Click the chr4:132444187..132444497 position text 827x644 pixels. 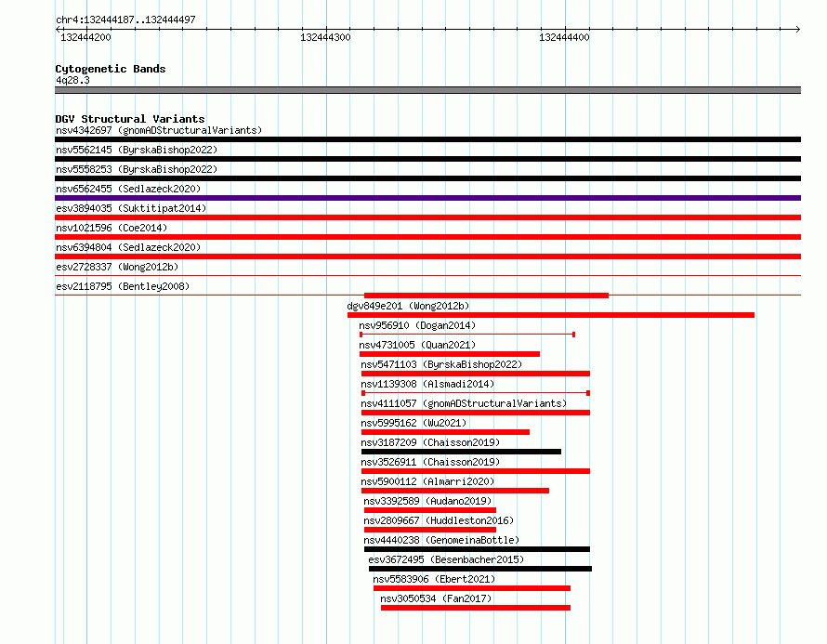[125, 20]
